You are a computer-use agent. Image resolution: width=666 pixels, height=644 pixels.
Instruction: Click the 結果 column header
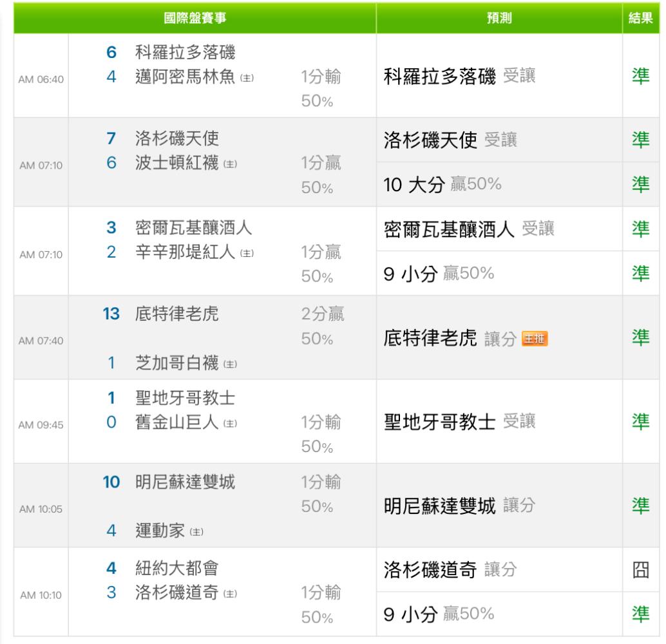640,18
